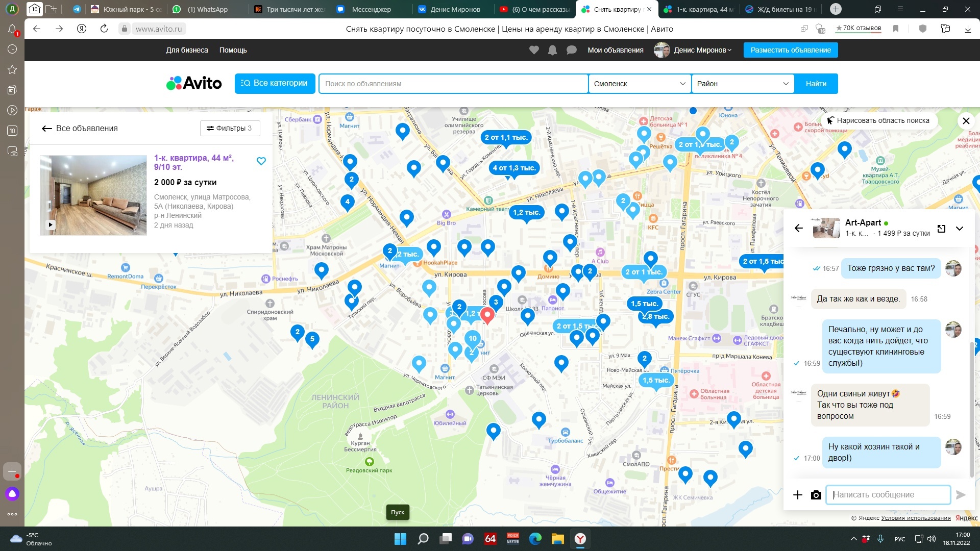Open history clock icon in sidebar
Image resolution: width=980 pixels, height=551 pixels.
12,49
